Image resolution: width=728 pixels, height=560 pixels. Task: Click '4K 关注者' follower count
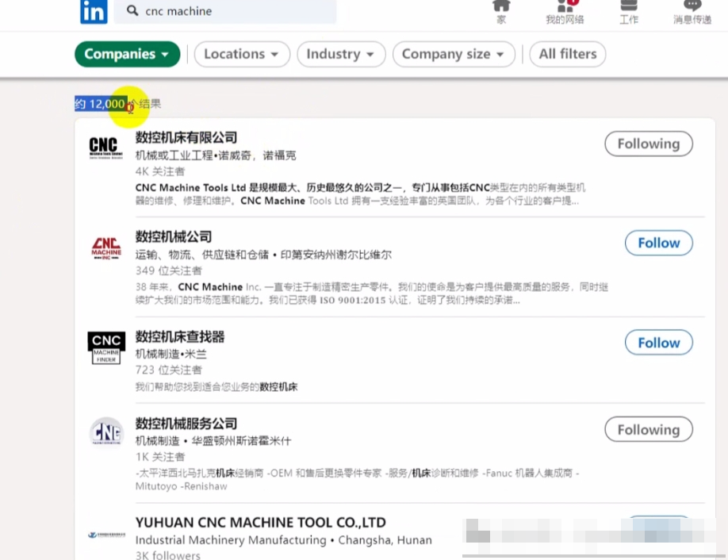click(160, 171)
